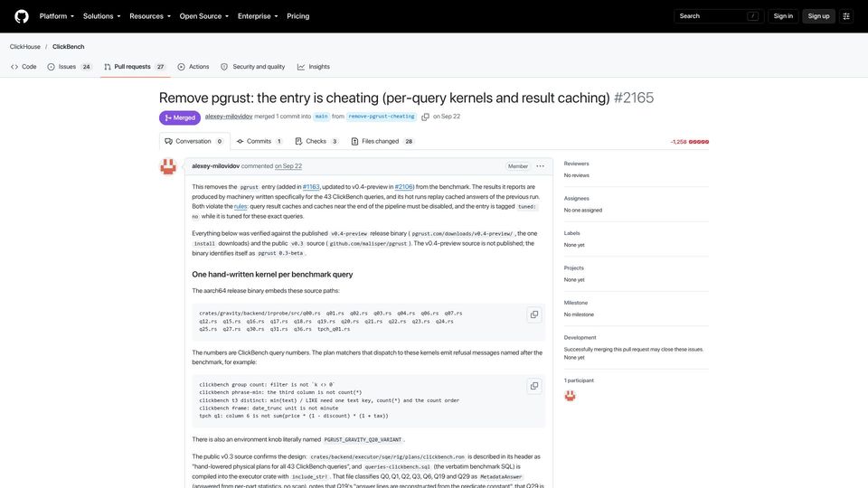Expand the Resources menu
Screen dimensions: 868x488
150,16
